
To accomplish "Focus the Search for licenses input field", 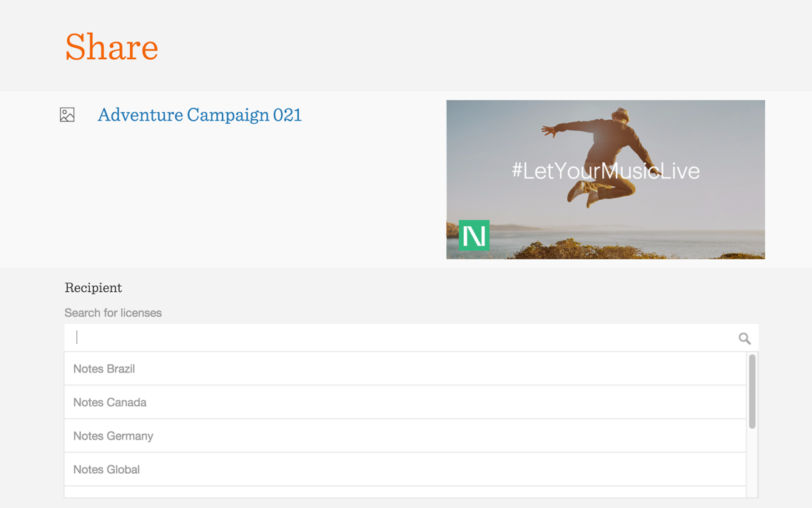I will 411,337.
